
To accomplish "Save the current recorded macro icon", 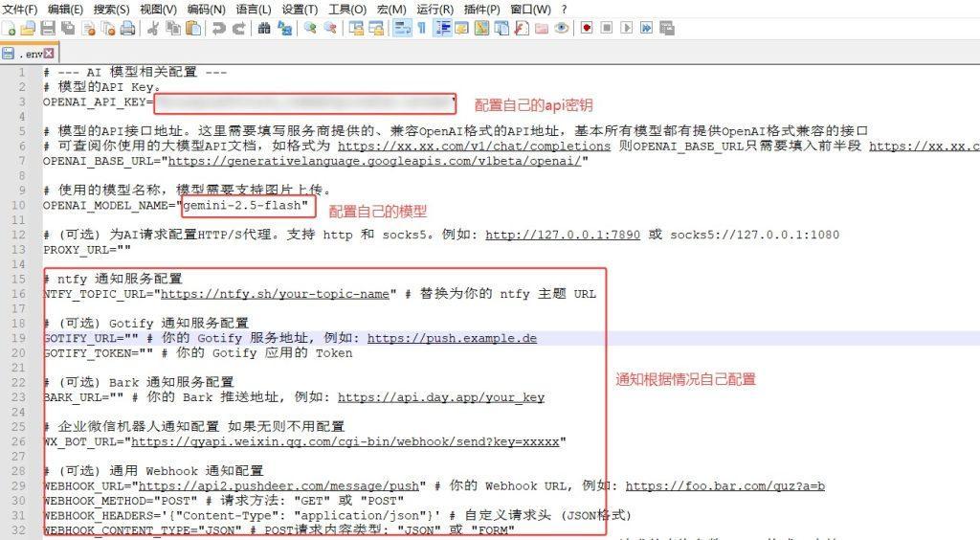I will tap(667, 28).
